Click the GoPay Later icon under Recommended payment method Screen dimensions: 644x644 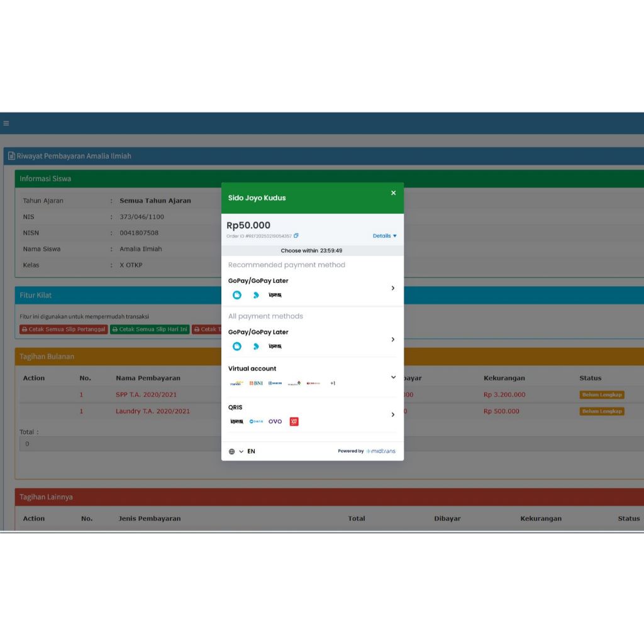pyautogui.click(x=256, y=295)
